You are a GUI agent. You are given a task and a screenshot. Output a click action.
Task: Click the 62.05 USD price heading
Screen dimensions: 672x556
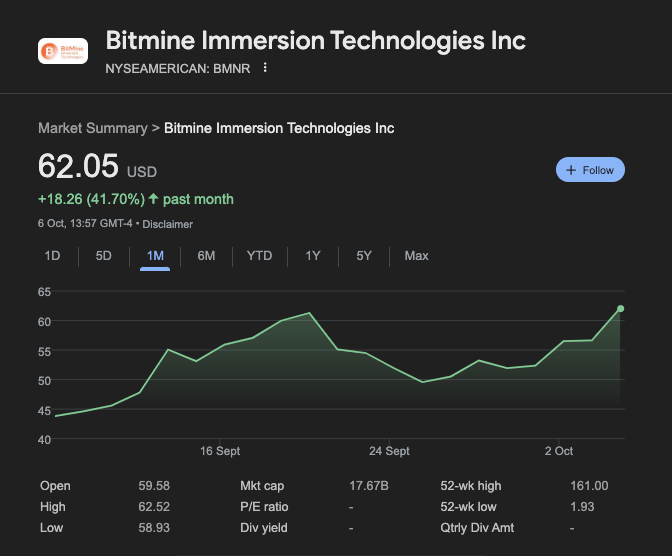[x=79, y=166]
